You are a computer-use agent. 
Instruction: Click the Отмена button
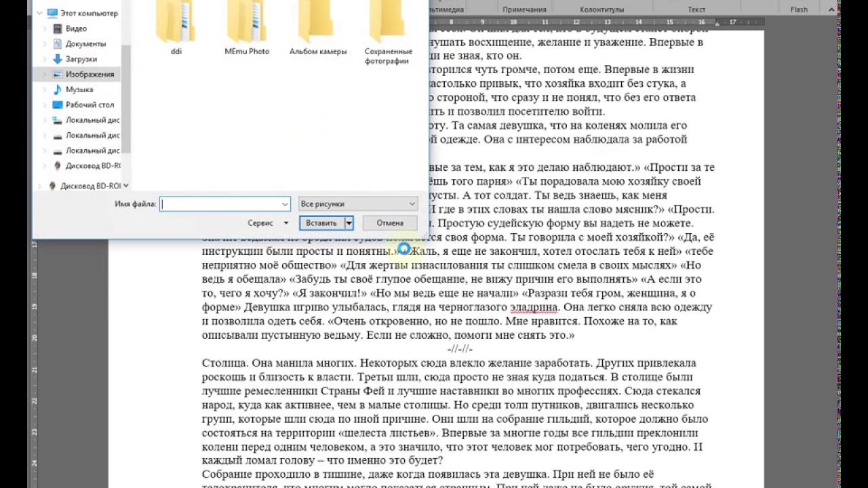[390, 222]
